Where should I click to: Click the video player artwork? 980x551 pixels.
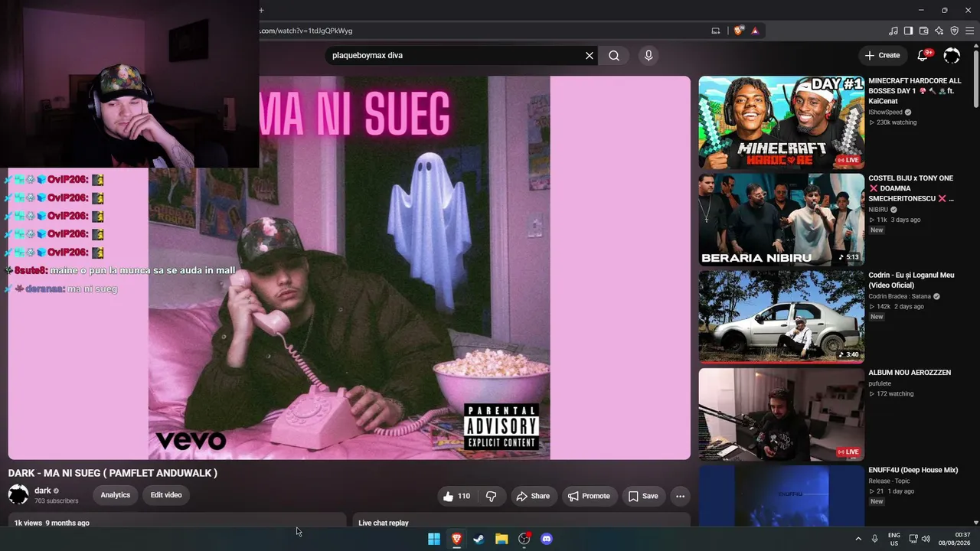pyautogui.click(x=349, y=268)
